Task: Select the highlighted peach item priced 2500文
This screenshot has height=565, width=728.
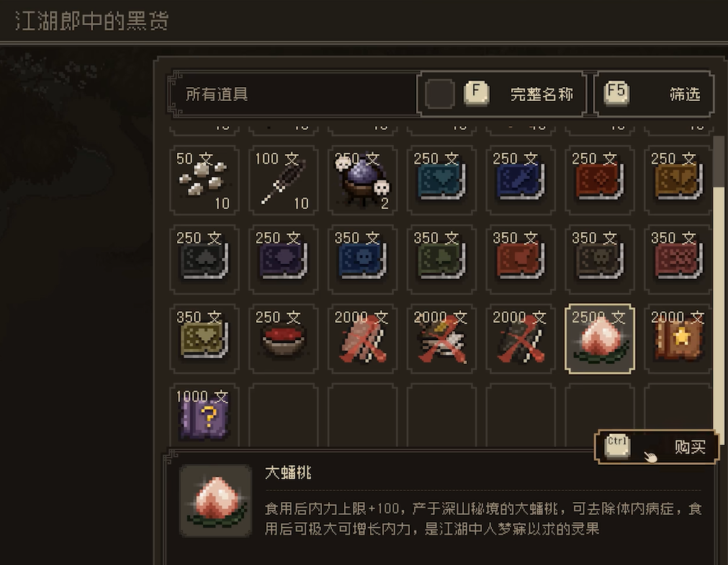Action: (x=599, y=339)
